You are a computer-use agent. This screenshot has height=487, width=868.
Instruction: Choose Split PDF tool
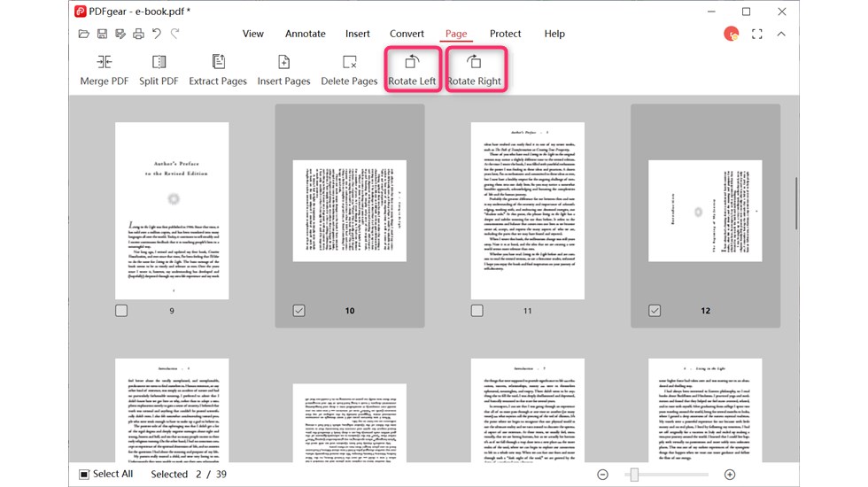pyautogui.click(x=159, y=70)
